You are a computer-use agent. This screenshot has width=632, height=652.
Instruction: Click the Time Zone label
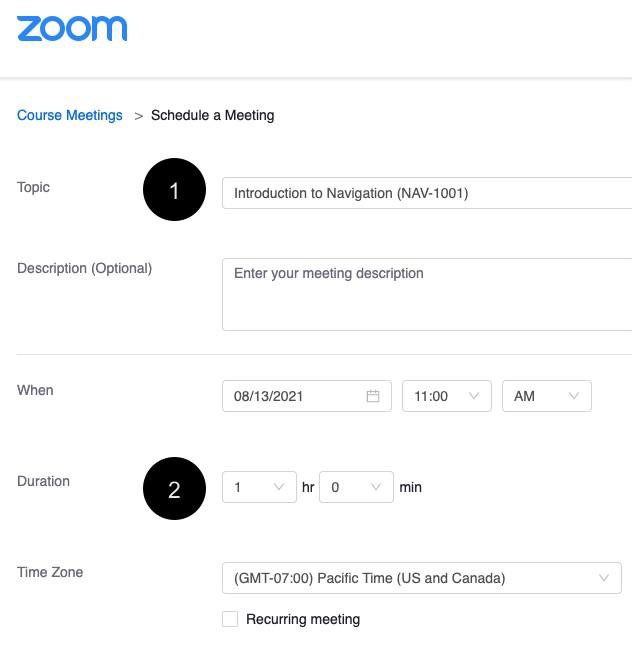pos(50,572)
